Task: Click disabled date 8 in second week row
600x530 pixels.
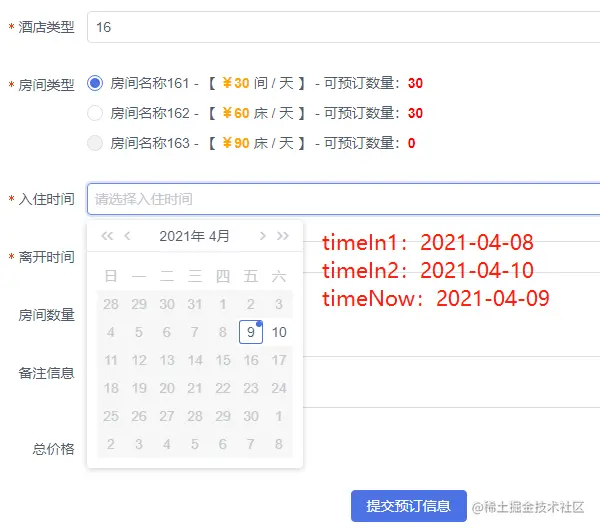Action: tap(223, 332)
